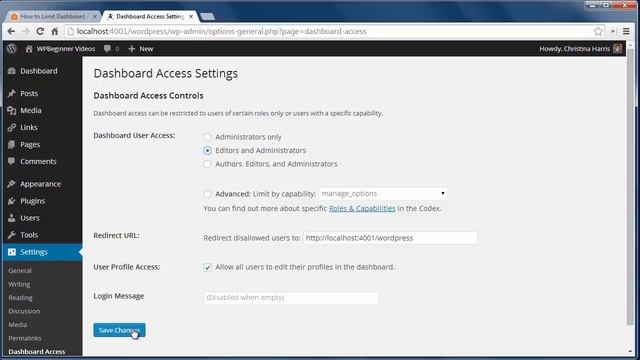
Task: Click the Comments speech bubble sidebar icon
Action: tap(11, 161)
